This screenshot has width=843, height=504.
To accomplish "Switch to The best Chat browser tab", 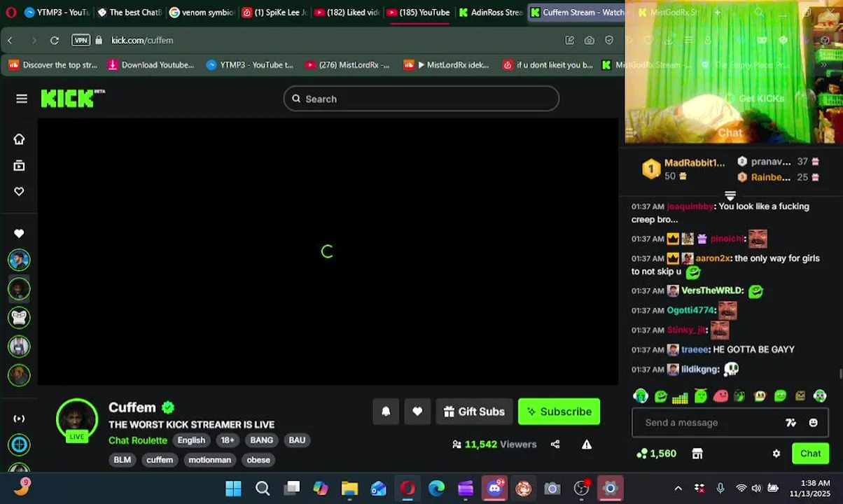I will (130, 12).
